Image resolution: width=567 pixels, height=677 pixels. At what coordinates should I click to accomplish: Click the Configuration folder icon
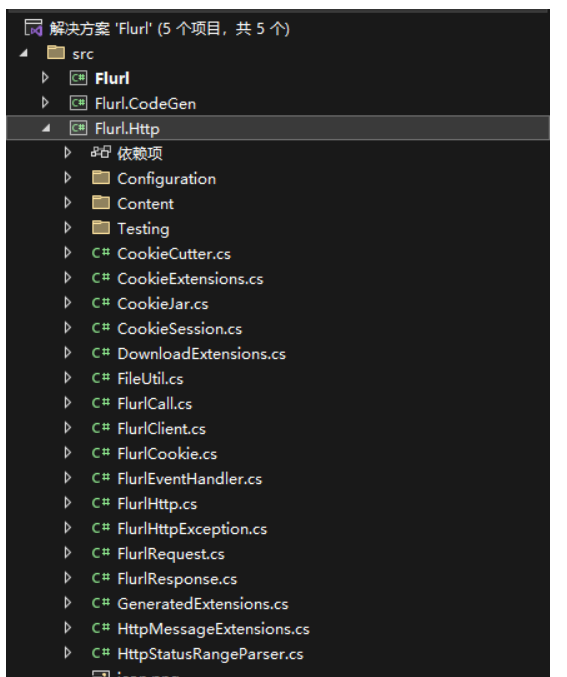pos(101,177)
